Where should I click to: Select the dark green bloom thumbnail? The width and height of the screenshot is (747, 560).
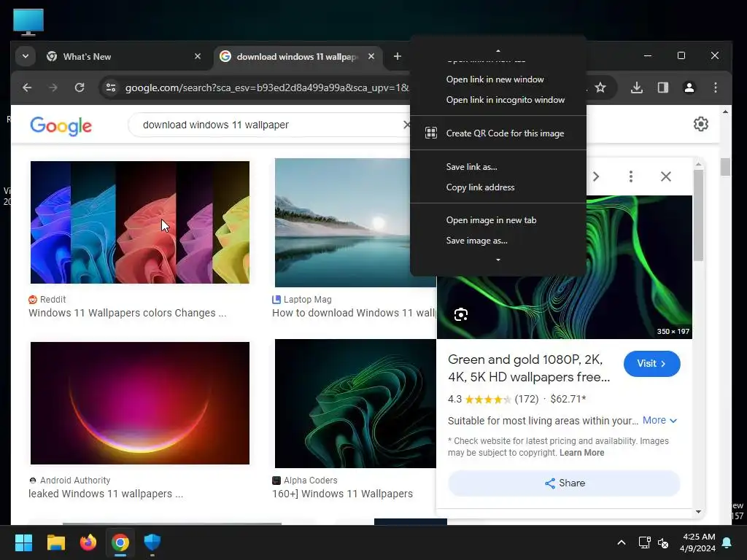(355, 403)
